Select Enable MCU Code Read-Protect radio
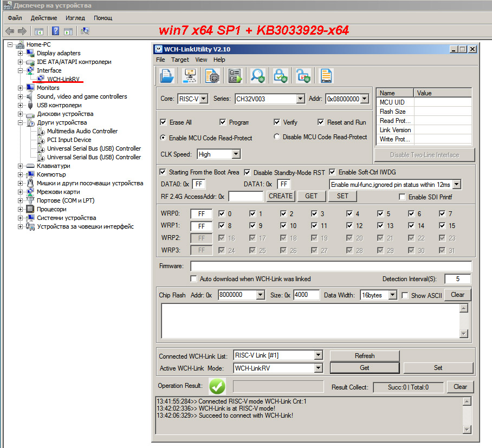 (163, 138)
